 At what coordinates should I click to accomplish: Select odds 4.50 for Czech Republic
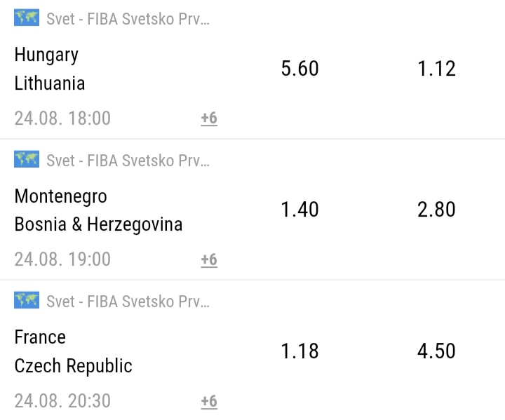436,351
